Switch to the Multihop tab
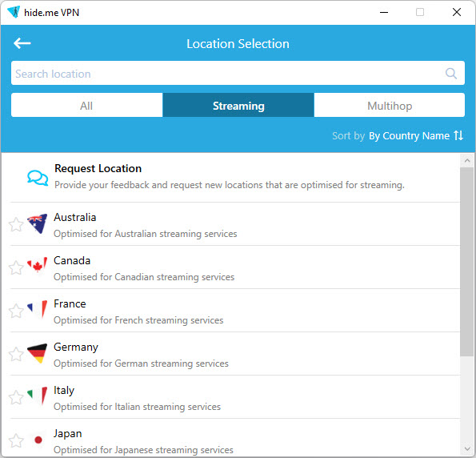The image size is (476, 458). pyautogui.click(x=390, y=105)
